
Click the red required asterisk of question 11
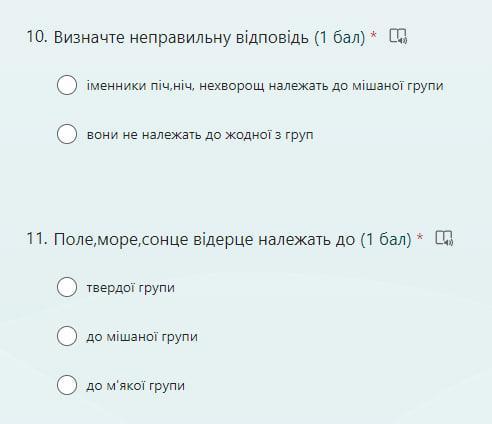(420, 237)
